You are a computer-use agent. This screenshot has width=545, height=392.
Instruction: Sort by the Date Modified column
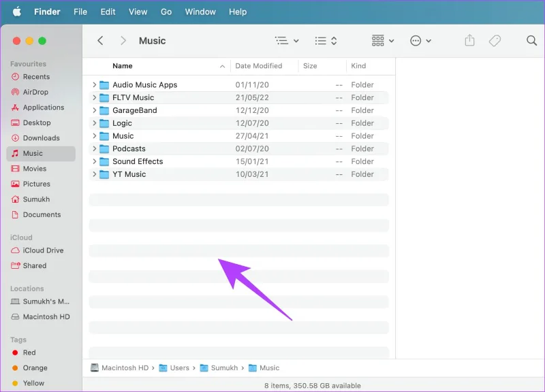click(x=259, y=66)
